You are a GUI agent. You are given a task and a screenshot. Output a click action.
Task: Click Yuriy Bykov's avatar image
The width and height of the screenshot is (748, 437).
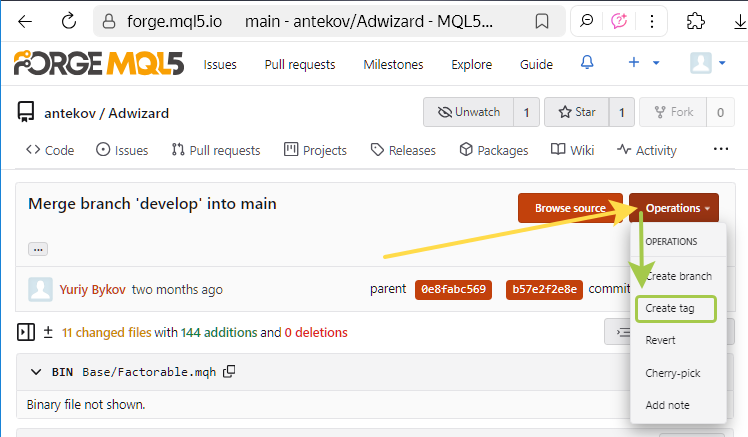pos(41,290)
